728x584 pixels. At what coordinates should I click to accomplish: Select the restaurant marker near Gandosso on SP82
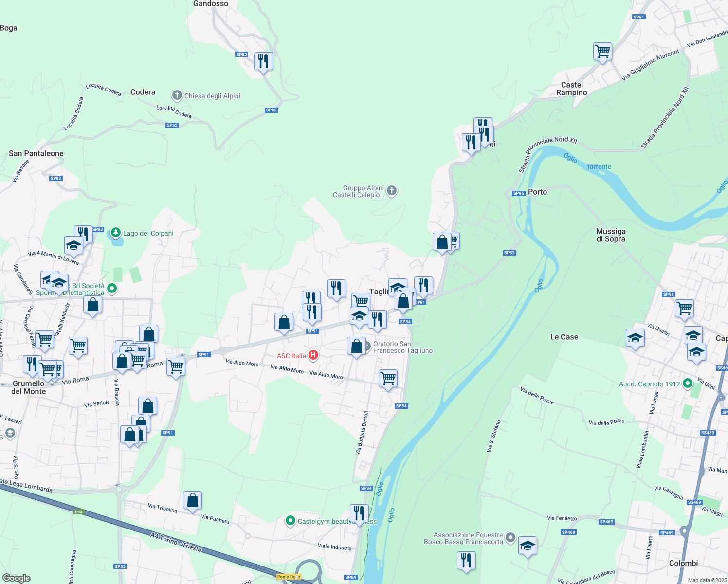263,60
